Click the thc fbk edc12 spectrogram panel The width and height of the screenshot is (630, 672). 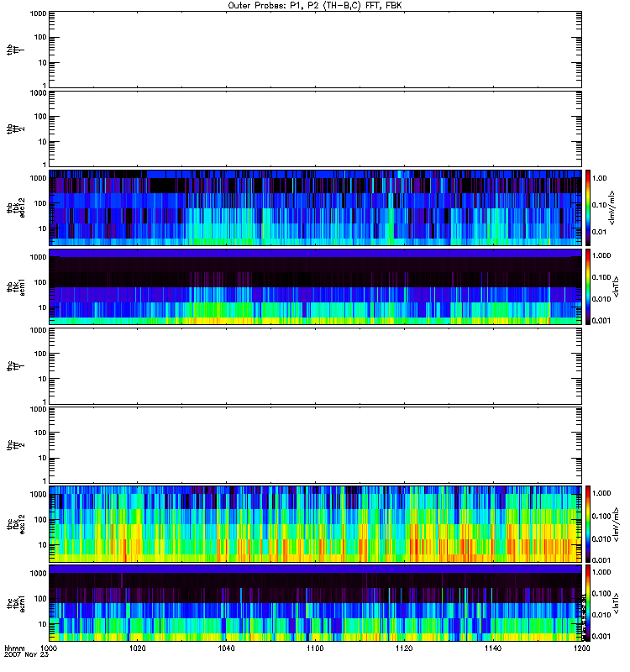click(314, 523)
